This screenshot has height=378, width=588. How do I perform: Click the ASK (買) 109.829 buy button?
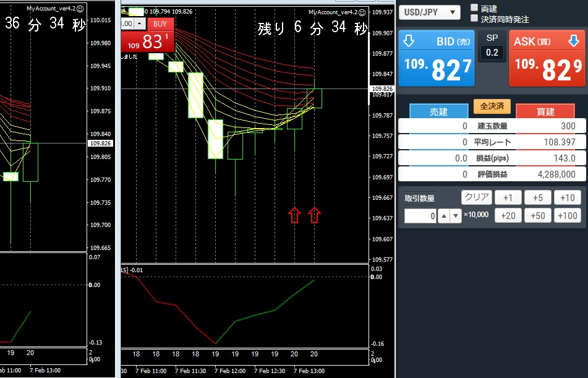547,59
